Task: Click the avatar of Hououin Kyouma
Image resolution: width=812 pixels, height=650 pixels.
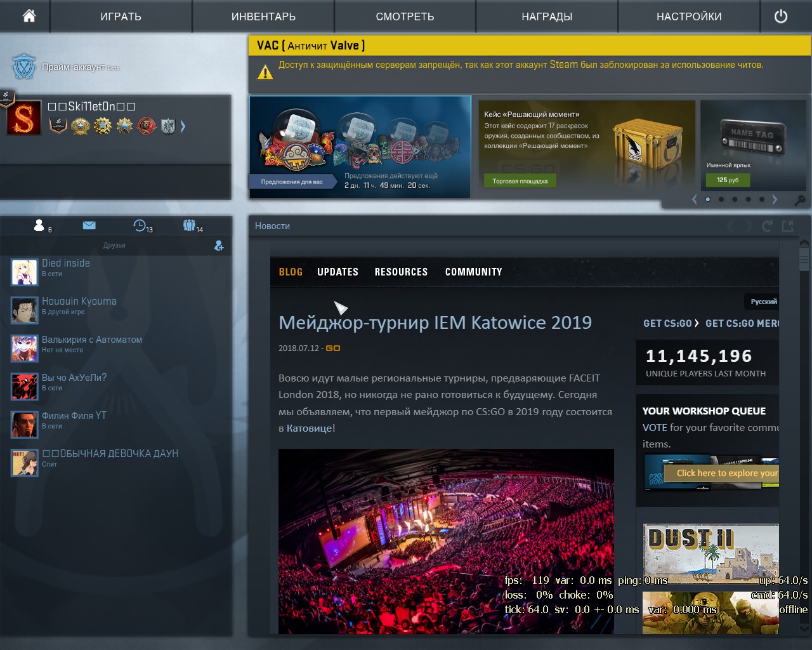Action: 25,310
